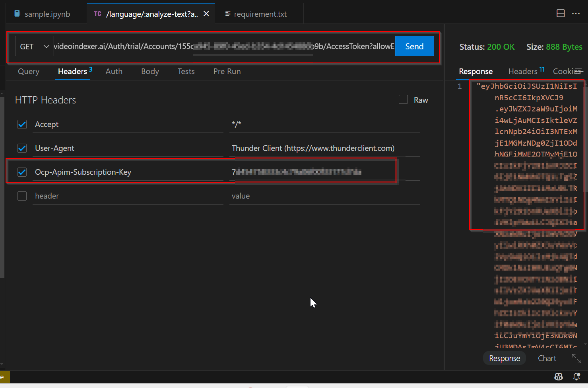This screenshot has width=588, height=388.
Task: Edit the Accept header value */*
Action: [x=324, y=125]
